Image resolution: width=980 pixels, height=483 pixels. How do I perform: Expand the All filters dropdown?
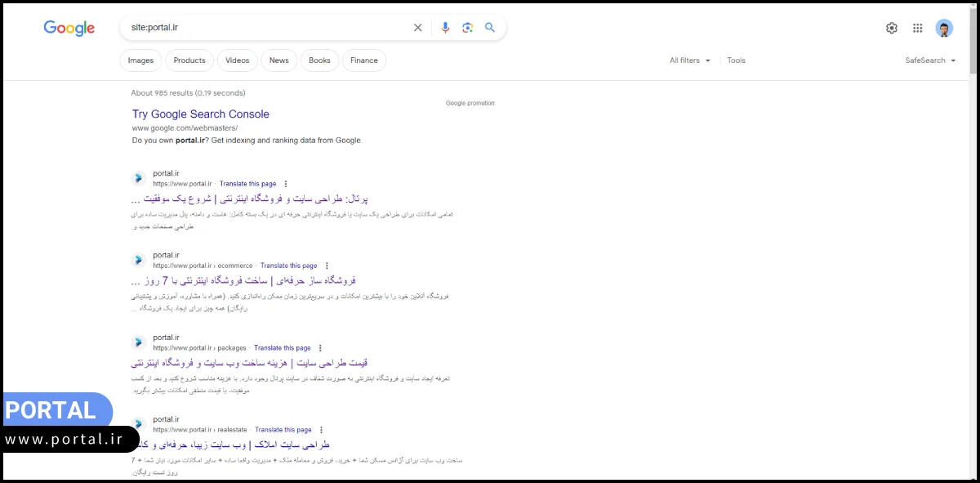[x=689, y=60]
